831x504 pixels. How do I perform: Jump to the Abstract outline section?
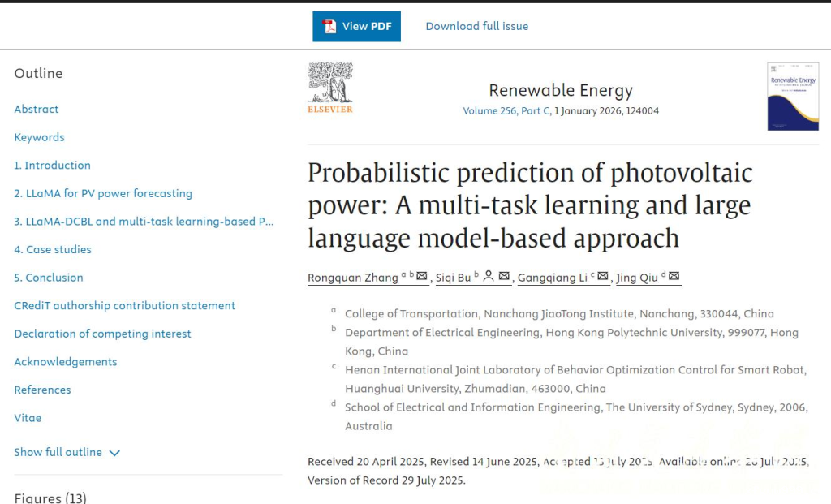point(37,109)
